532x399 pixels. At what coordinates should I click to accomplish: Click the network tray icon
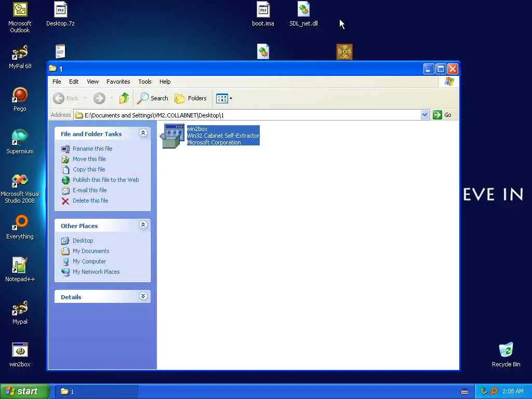(x=484, y=391)
